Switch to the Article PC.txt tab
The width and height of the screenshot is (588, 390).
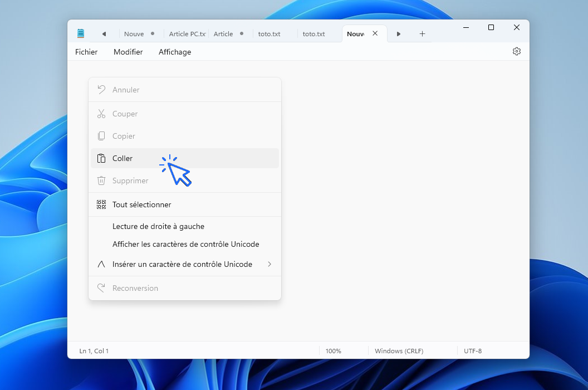click(x=186, y=34)
